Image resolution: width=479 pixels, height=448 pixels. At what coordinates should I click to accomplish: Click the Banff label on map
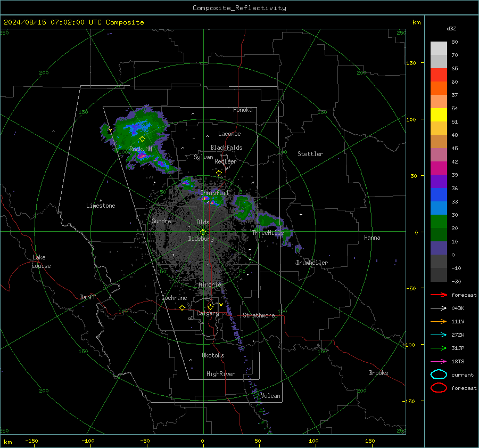[x=88, y=297]
